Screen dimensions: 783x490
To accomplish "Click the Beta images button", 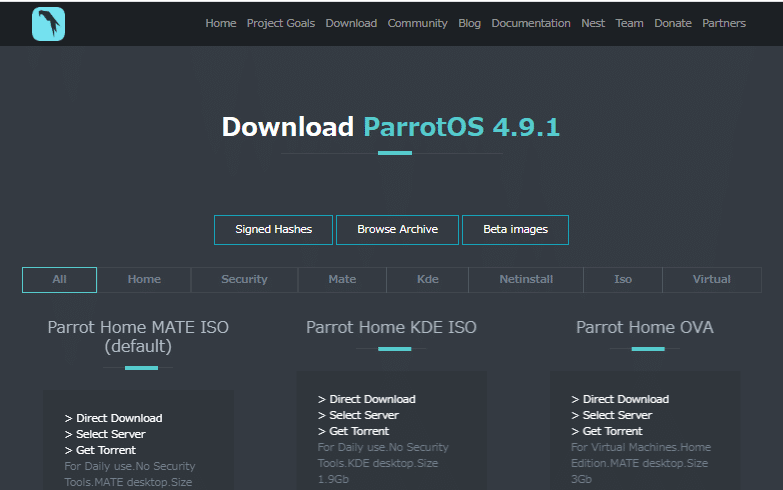I will (x=515, y=230).
